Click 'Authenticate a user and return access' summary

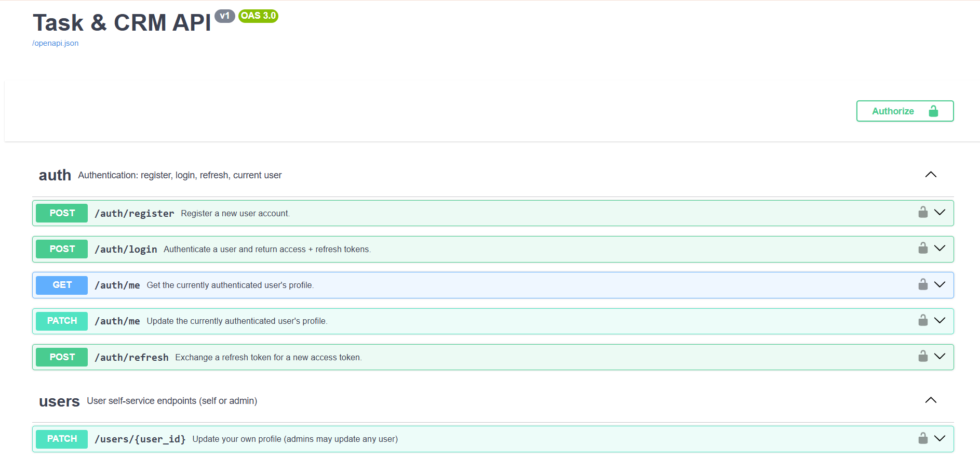pos(267,250)
